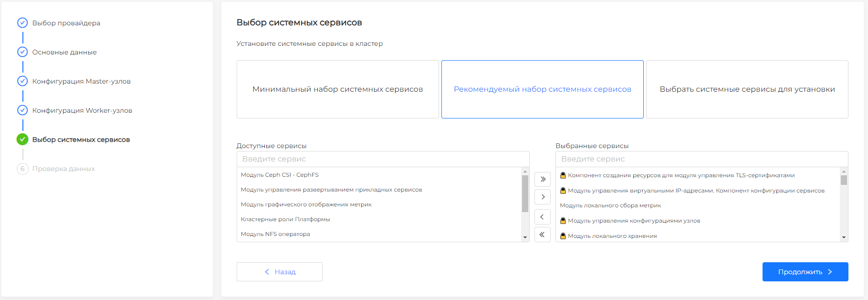868x300 pixels.
Task: Click lock icon beside local storage module
Action: (x=563, y=236)
